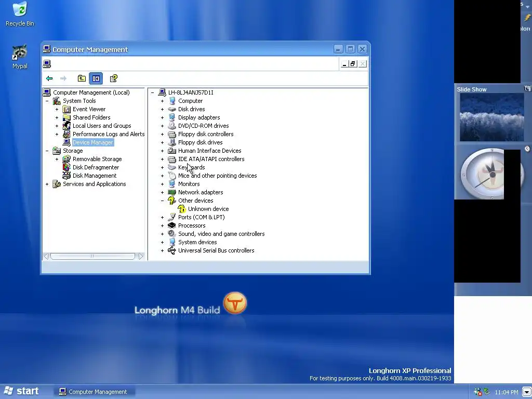532x399 pixels.
Task: Select Local Users and Groups icon
Action: click(66, 126)
